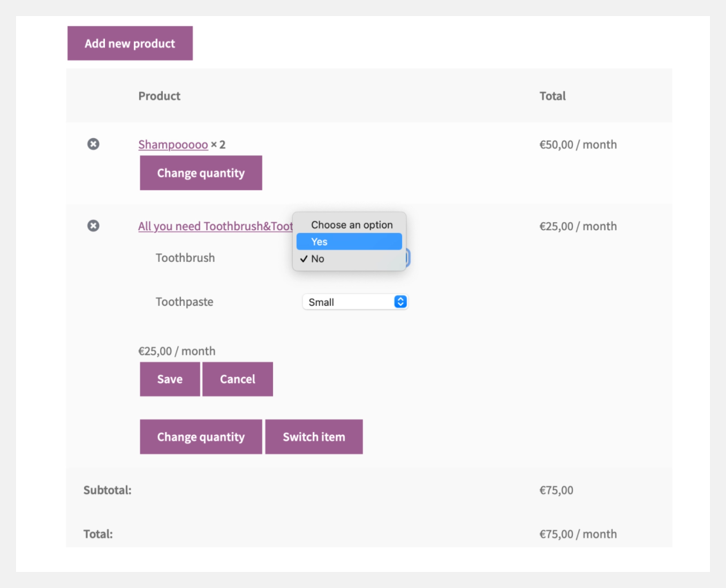726x588 pixels.
Task: Click Change quantity beside Switch item
Action: pos(201,437)
